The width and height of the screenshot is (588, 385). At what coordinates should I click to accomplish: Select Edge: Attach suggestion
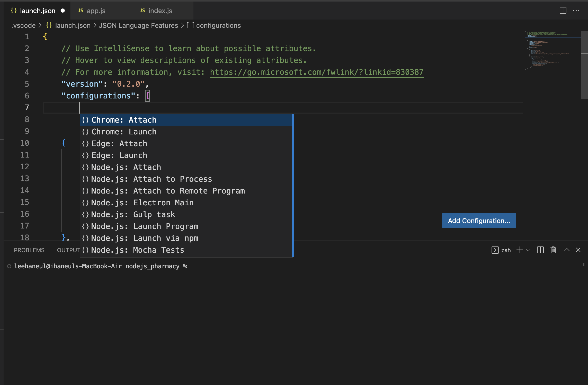186,144
